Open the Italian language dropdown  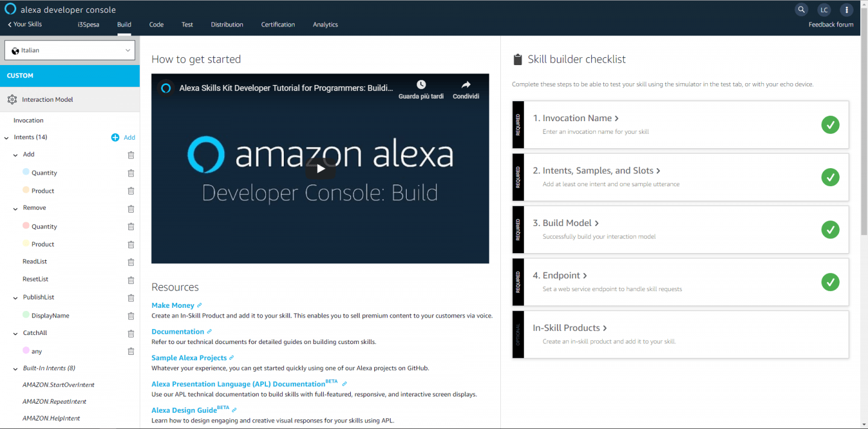pos(69,49)
